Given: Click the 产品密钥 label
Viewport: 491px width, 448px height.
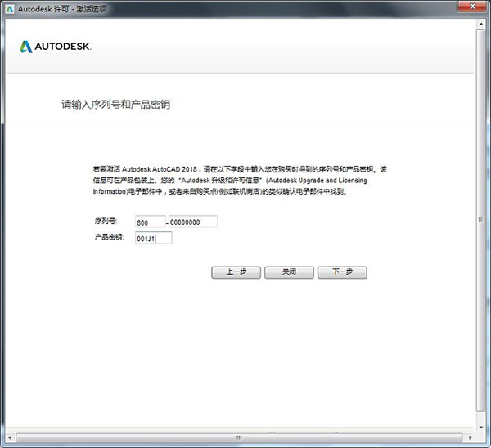Looking at the screenshot, I should tap(109, 237).
